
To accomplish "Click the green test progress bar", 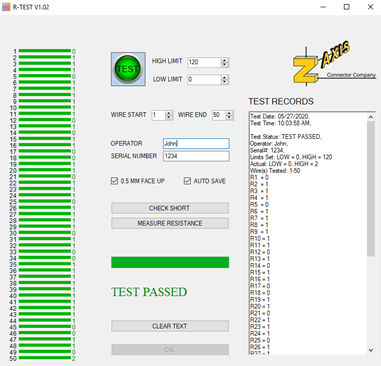I will [x=170, y=262].
